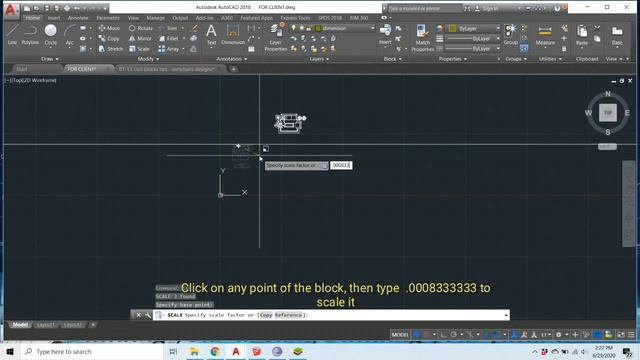Click the Windows search box
This screenshot has width=640, height=360.
[x=91, y=351]
